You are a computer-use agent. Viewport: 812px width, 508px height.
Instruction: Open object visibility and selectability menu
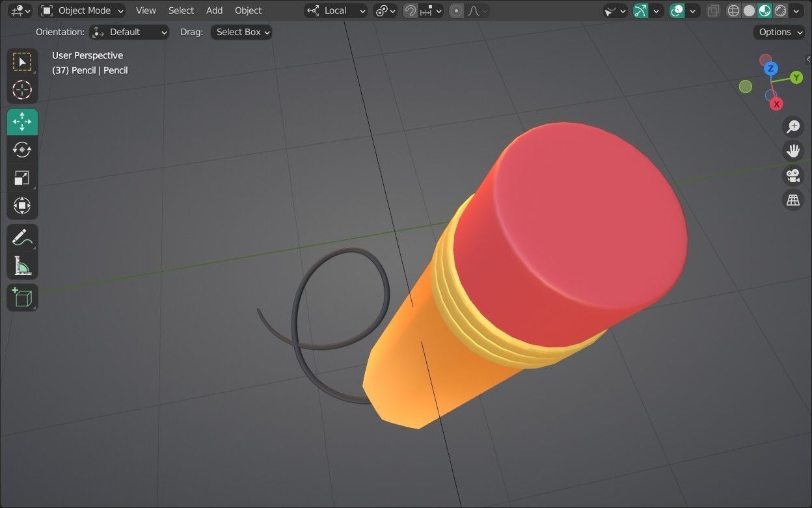[x=615, y=10]
